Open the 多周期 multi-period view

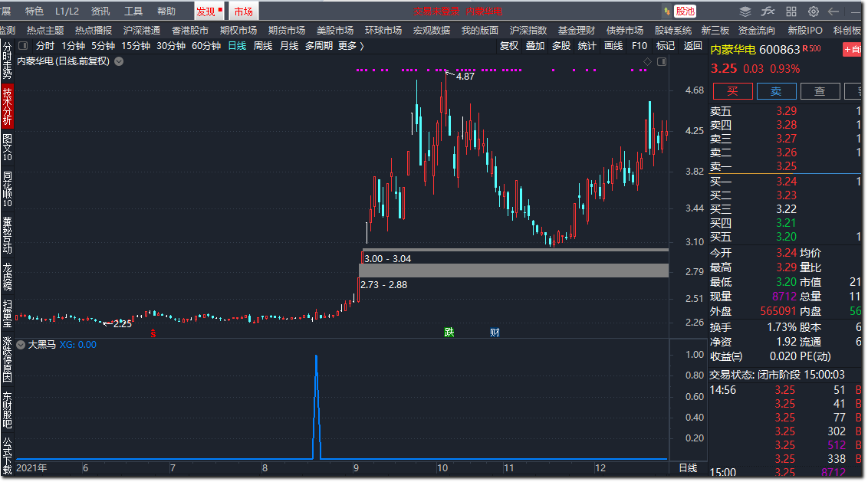pyautogui.click(x=319, y=46)
